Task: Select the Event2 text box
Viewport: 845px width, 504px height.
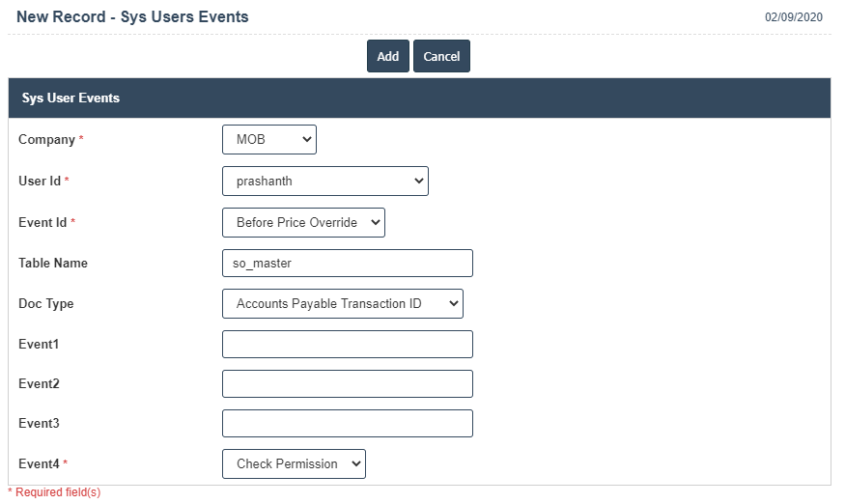Action: click(347, 384)
